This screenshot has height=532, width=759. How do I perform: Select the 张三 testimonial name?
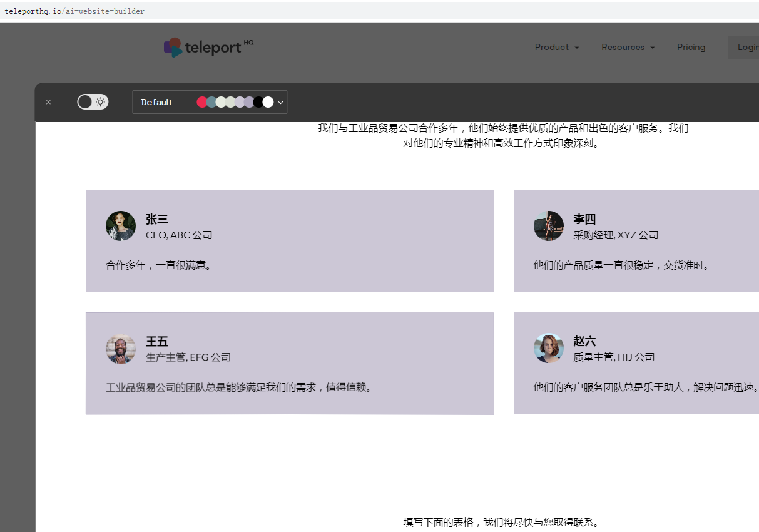(157, 219)
